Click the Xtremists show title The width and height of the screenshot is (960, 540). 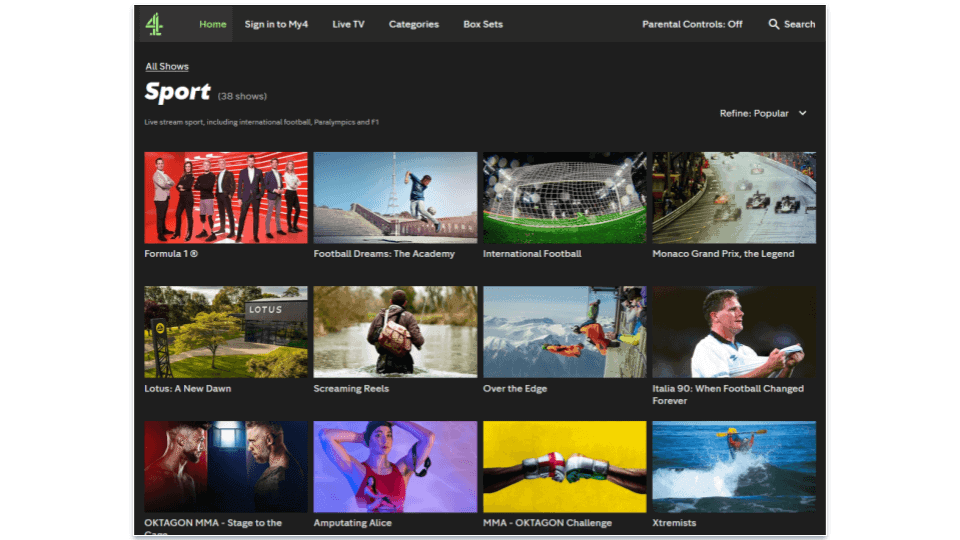point(674,523)
